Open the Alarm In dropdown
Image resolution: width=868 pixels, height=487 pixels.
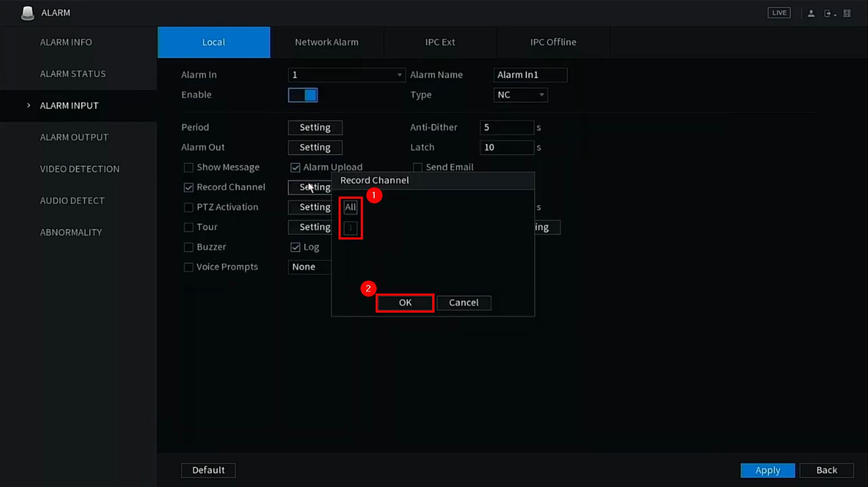[x=347, y=75]
